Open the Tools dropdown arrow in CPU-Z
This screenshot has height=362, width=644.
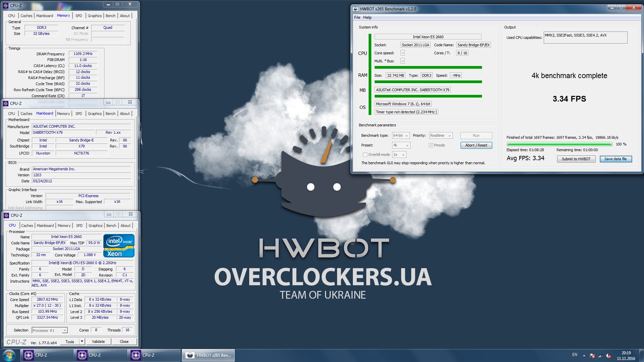[82, 342]
